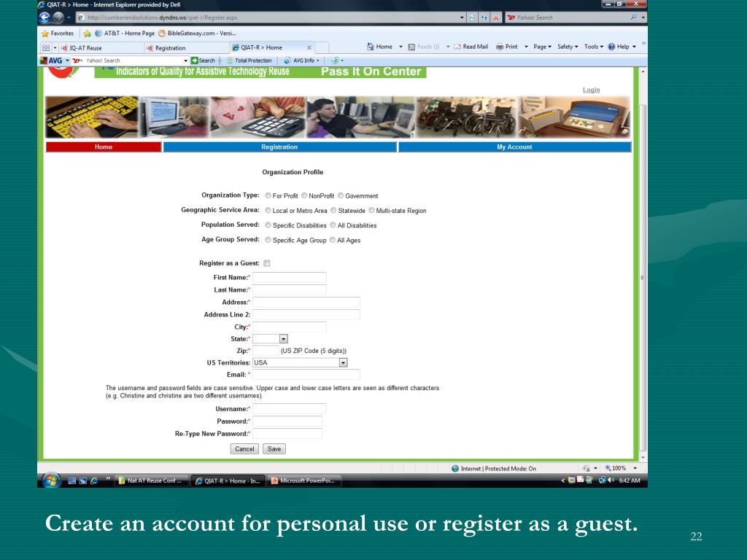Open the Page menu dropdown
The height and width of the screenshot is (560, 747).
(x=542, y=47)
